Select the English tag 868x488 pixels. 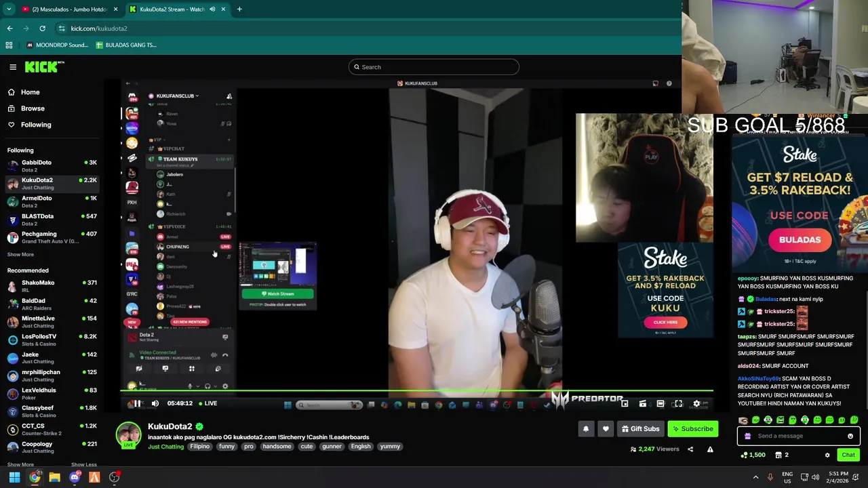pos(361,447)
